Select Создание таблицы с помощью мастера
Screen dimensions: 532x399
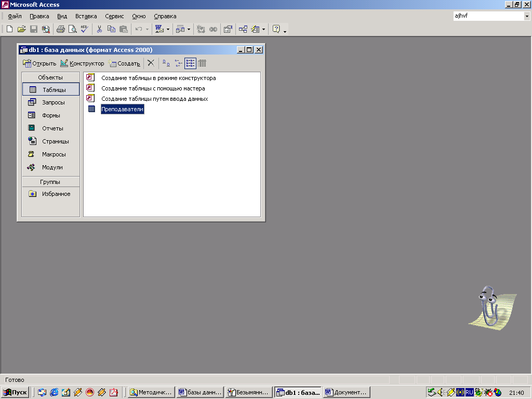pos(153,88)
